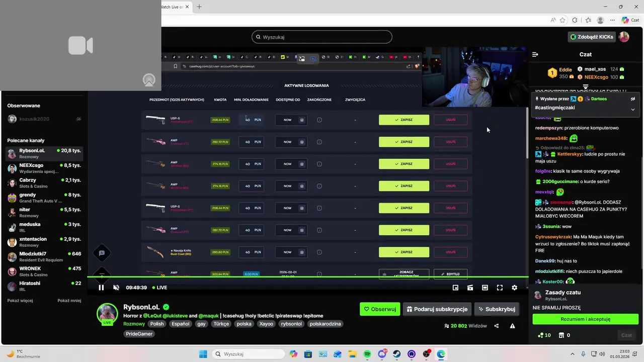Viewport: 644px width, 362px height.
Task: Report the stream via warning triangle icon
Action: (x=512, y=326)
